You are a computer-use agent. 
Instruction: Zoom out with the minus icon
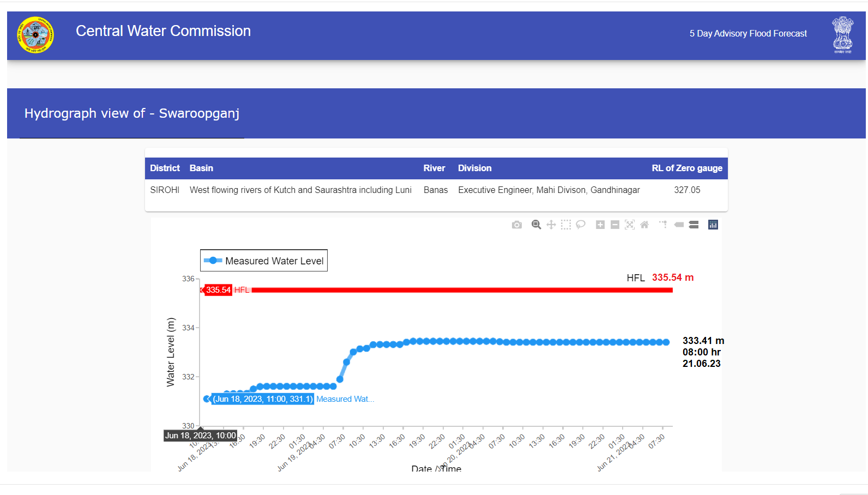click(615, 225)
